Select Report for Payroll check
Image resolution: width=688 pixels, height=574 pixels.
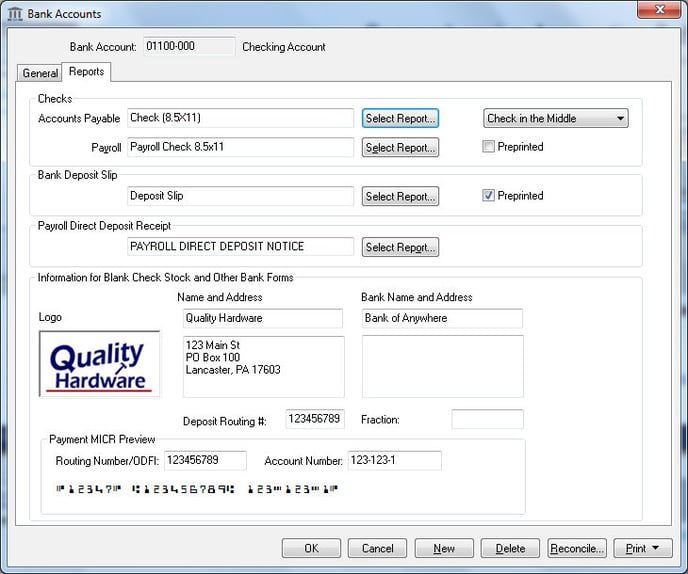[400, 148]
